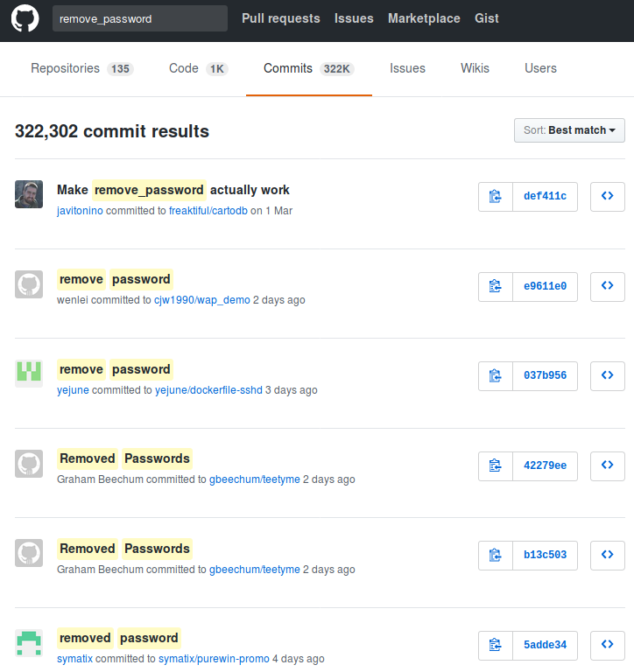Open the Wikis results tab
The width and height of the screenshot is (634, 672).
click(x=475, y=68)
